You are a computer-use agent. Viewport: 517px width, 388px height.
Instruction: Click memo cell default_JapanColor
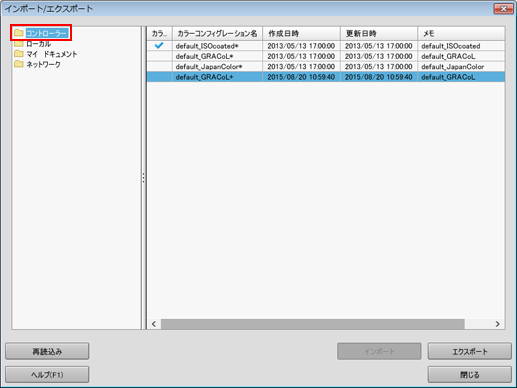[452, 67]
